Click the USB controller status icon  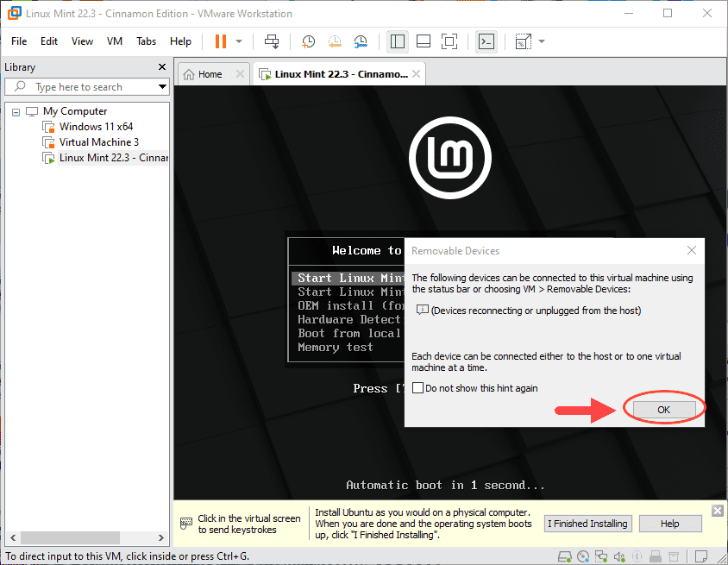coord(655,556)
